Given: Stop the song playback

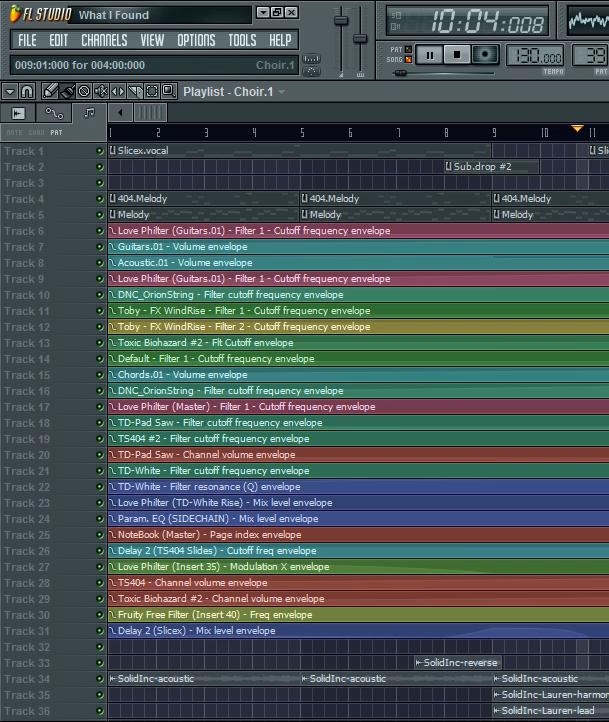Looking at the screenshot, I should (457, 55).
